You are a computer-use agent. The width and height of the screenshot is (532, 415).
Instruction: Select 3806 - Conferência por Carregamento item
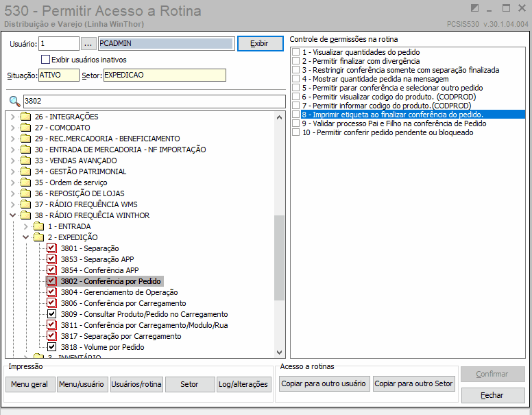pyautogui.click(x=123, y=303)
